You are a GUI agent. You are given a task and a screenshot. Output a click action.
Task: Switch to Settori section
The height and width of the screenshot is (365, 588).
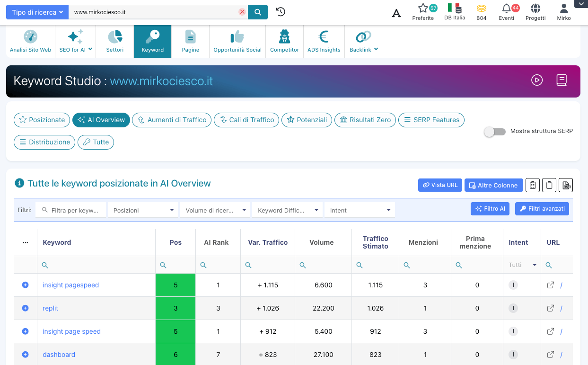coord(115,41)
